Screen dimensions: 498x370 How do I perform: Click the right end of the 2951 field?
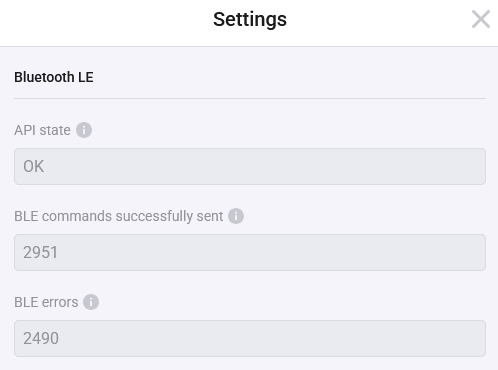tap(467, 252)
